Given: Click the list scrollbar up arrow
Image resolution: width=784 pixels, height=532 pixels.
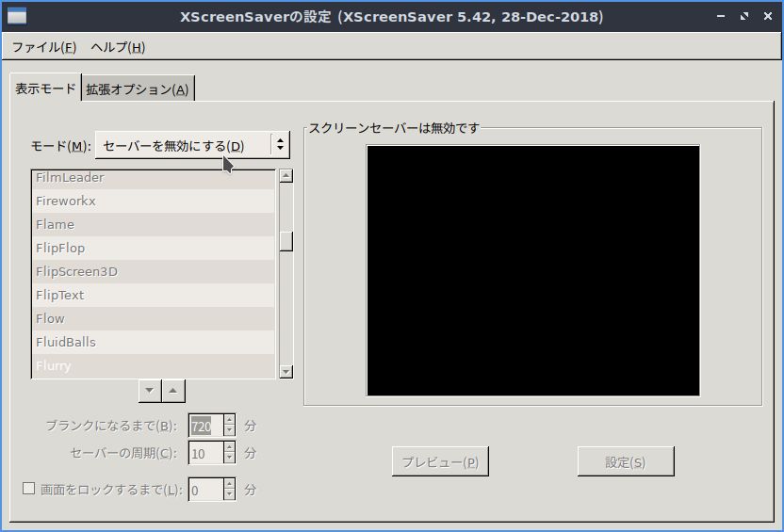Looking at the screenshot, I should 286,175.
